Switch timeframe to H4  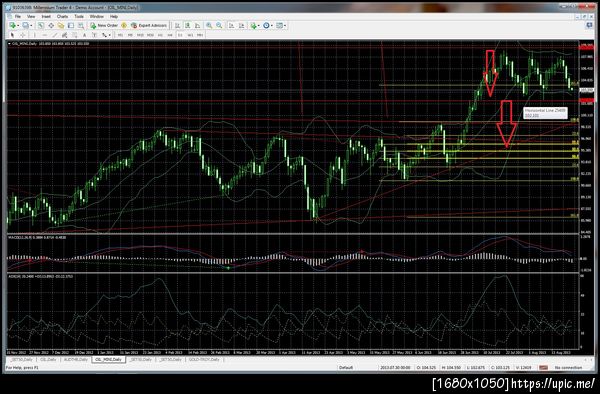170,35
